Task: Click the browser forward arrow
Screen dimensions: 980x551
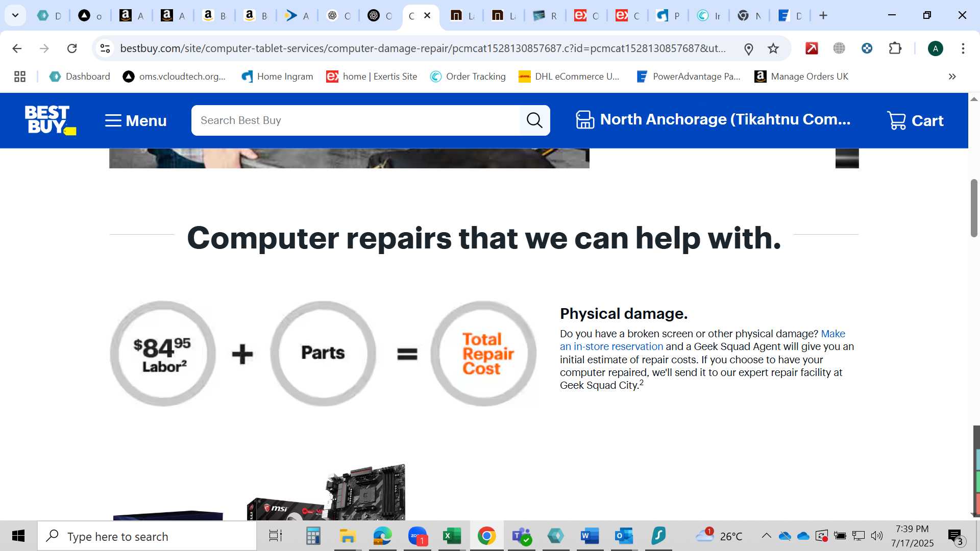Action: click(44, 48)
